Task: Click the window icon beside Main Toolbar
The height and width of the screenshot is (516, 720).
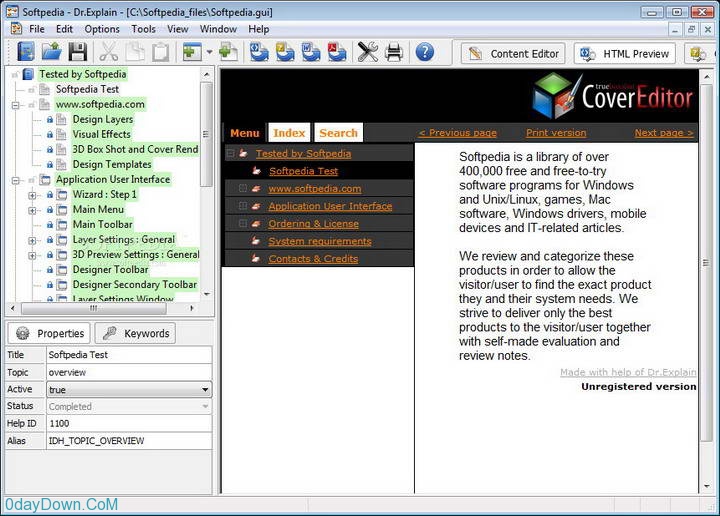Action: 62,224
